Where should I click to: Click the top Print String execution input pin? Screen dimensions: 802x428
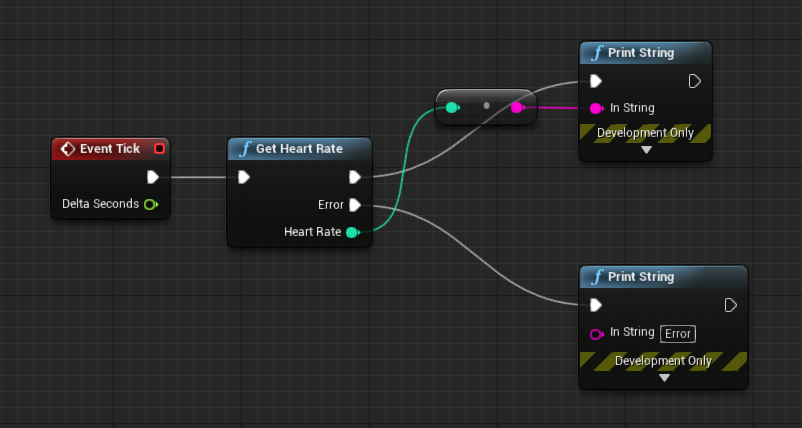pos(596,81)
